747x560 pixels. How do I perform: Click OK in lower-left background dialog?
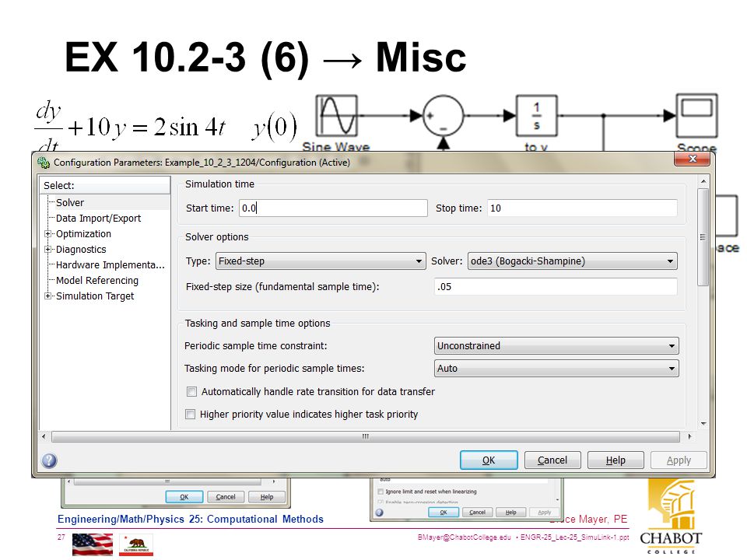[184, 497]
